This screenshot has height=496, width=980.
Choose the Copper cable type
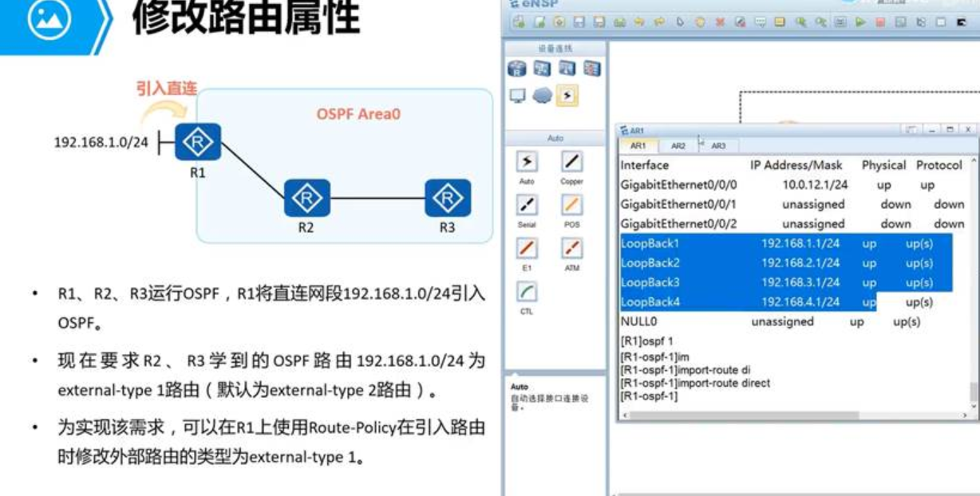pos(571,162)
